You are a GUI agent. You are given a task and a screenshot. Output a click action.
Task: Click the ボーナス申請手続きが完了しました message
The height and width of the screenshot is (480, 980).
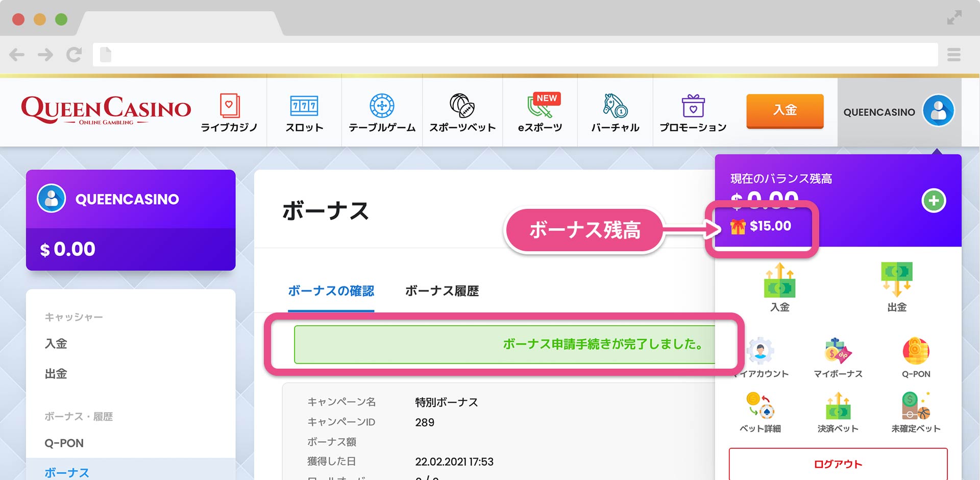tap(603, 344)
